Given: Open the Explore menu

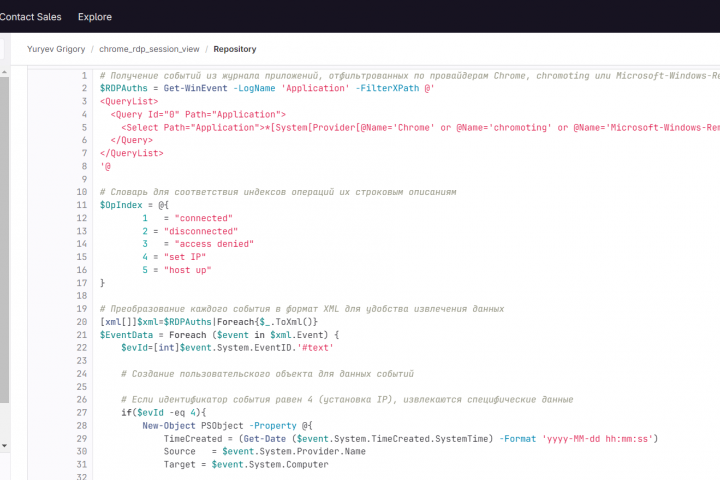Looking at the screenshot, I should coord(95,17).
